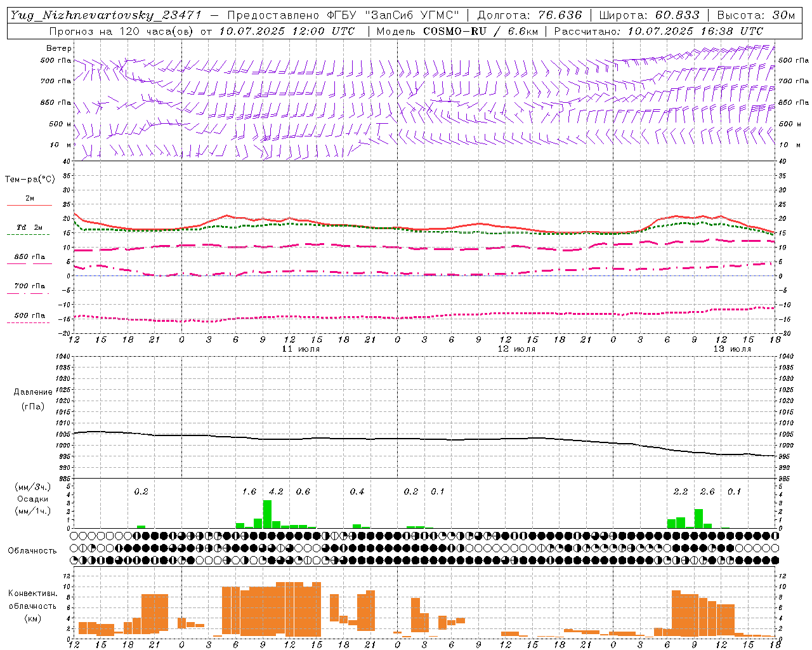Click the elevation text Высота: 30м

(x=756, y=15)
